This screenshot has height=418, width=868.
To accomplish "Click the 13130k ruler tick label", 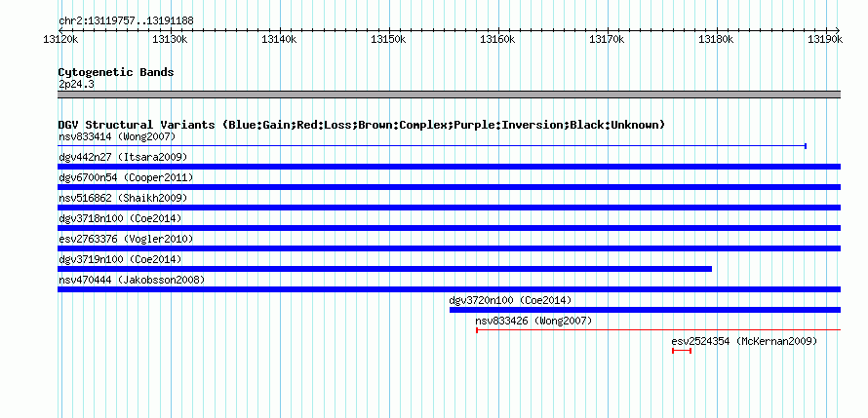I will [170, 39].
